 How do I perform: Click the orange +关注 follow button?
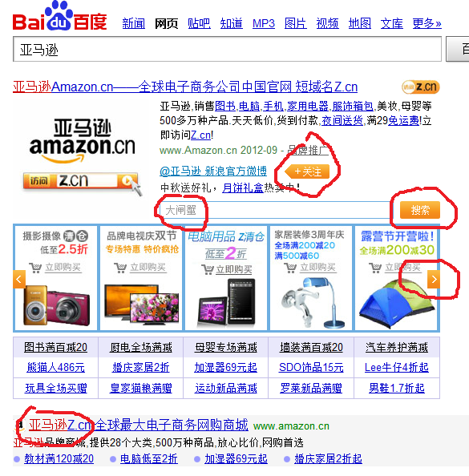(x=307, y=171)
